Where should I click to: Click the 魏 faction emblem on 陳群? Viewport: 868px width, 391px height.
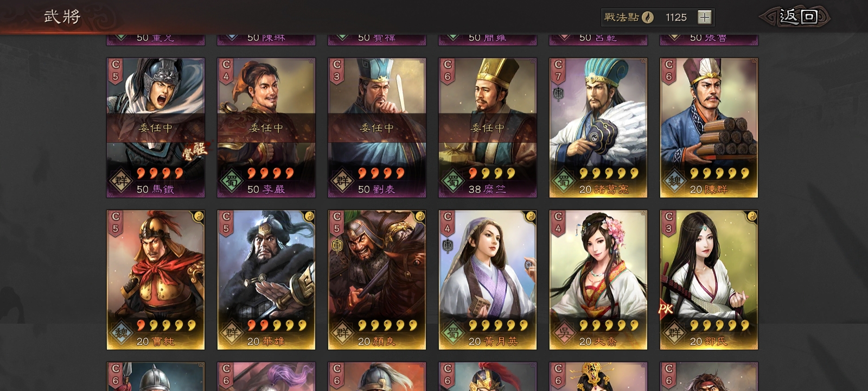673,181
